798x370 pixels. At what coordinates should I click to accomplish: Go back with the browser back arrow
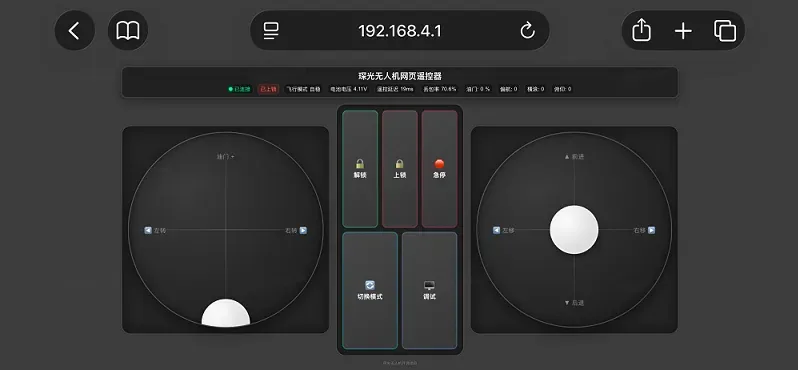74,31
